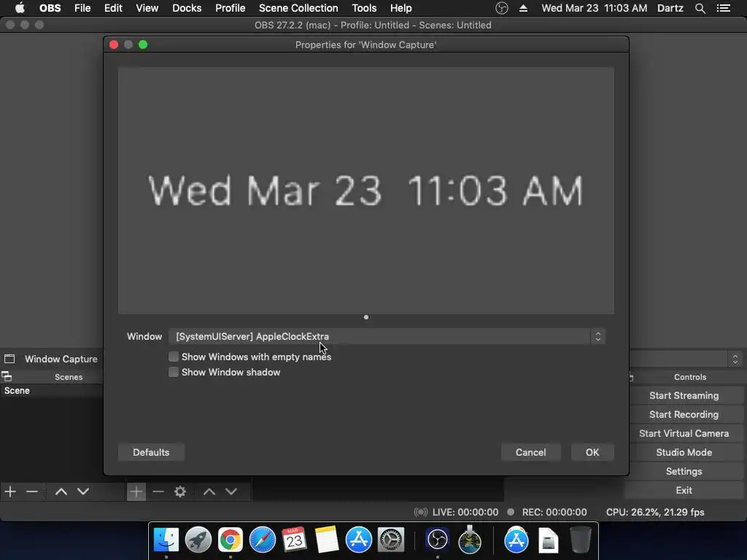Open the Notification Center list icon
This screenshot has width=747, height=560.
724,8
